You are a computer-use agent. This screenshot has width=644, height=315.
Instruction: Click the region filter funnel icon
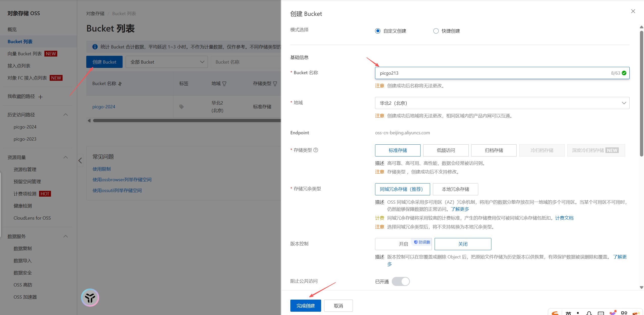point(224,84)
